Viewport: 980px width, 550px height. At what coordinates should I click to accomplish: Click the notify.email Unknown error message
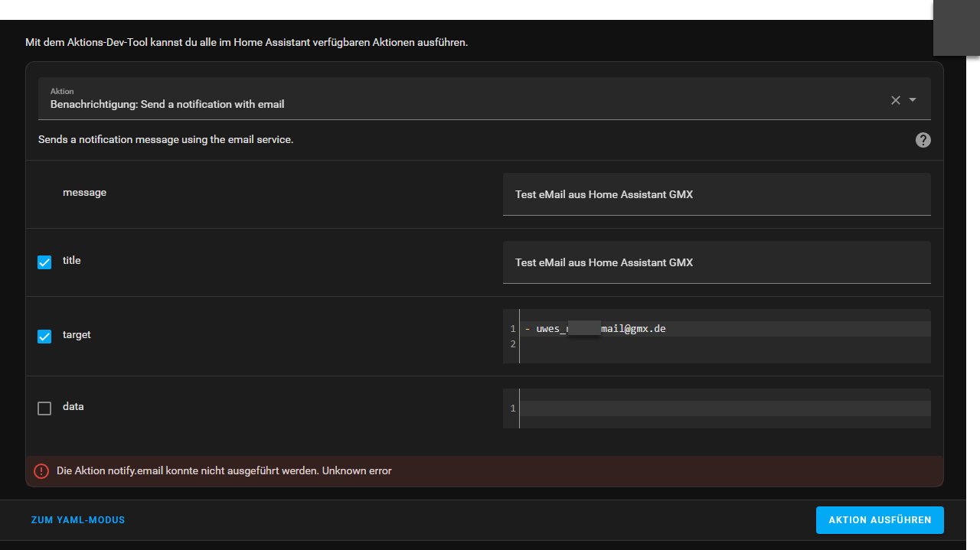(x=224, y=471)
